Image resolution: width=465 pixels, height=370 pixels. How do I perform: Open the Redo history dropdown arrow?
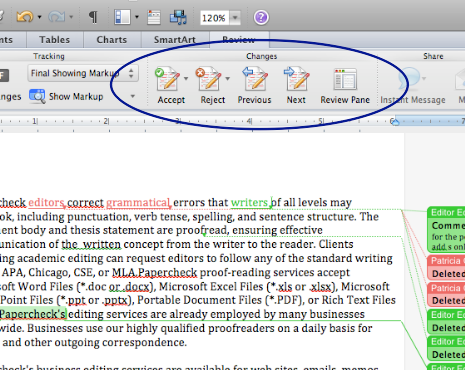coord(71,17)
